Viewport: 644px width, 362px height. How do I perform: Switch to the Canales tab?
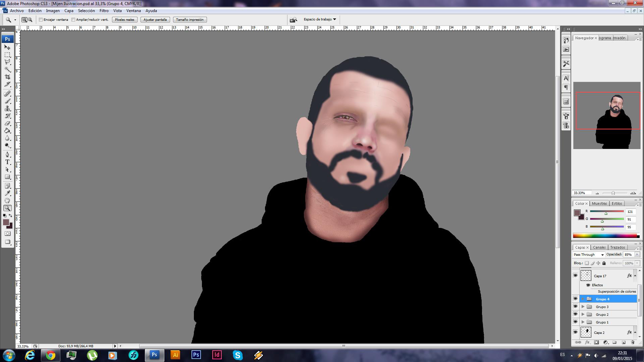coord(599,247)
